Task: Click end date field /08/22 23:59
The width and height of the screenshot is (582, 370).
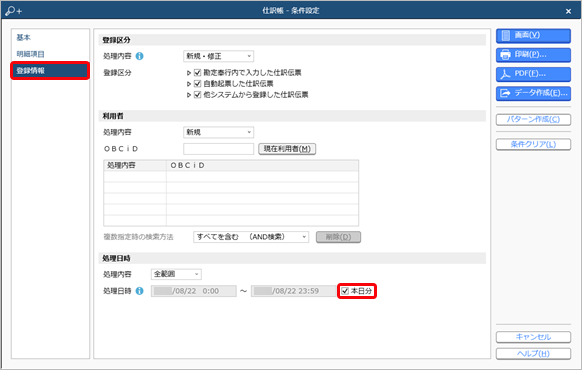Action: [294, 291]
